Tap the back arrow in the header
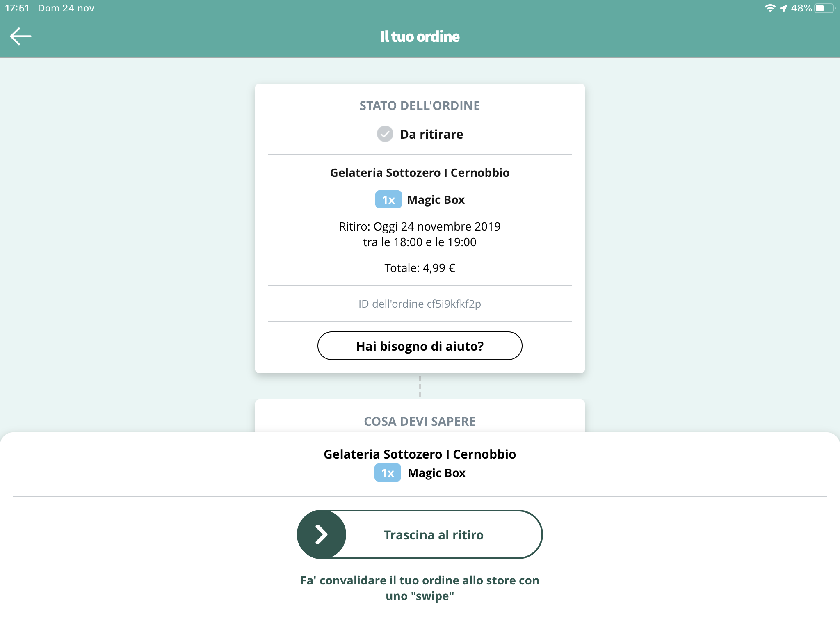The height and width of the screenshot is (630, 840). (x=21, y=37)
